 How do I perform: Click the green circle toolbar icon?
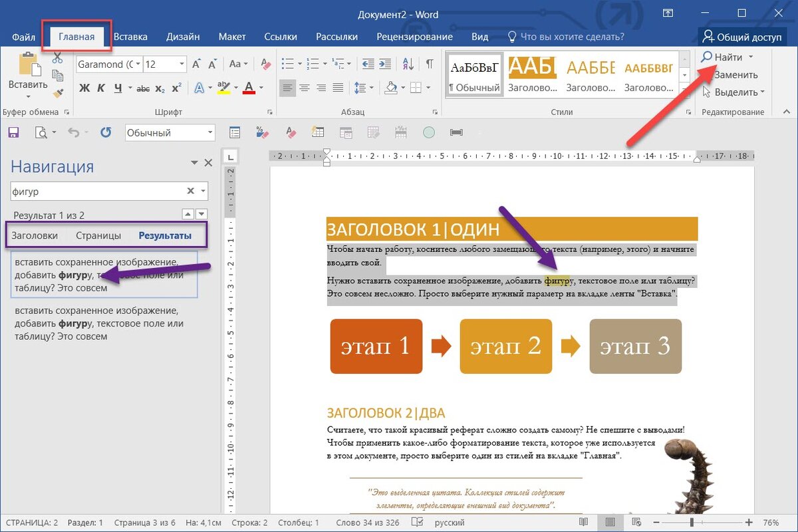[x=429, y=132]
